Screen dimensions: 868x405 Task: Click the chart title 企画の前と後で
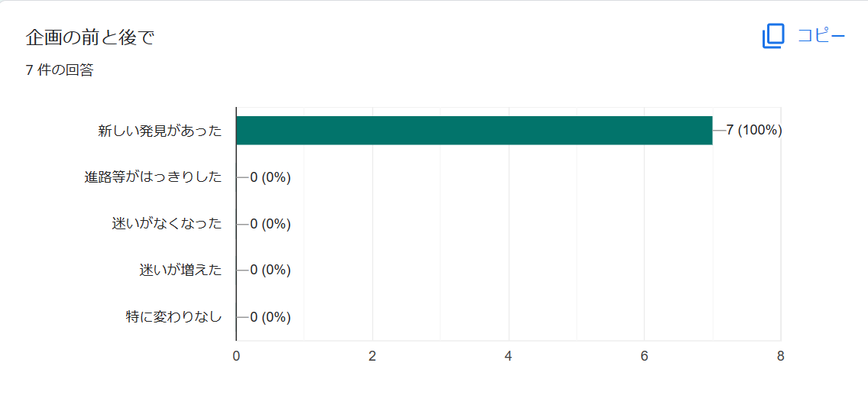pyautogui.click(x=89, y=37)
